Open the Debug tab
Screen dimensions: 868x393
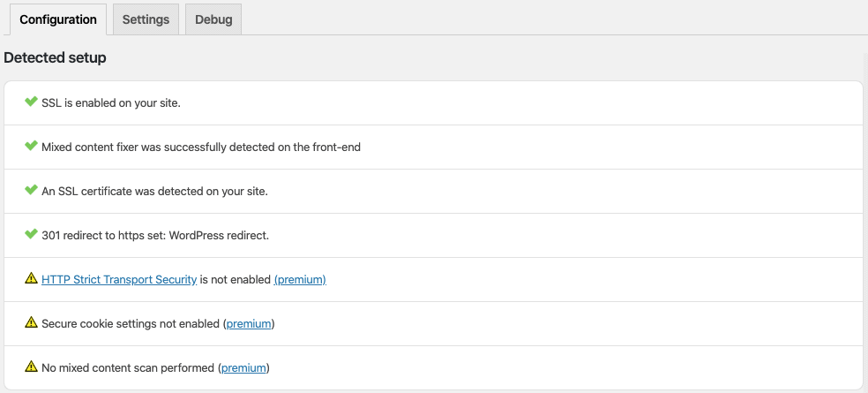(x=213, y=19)
